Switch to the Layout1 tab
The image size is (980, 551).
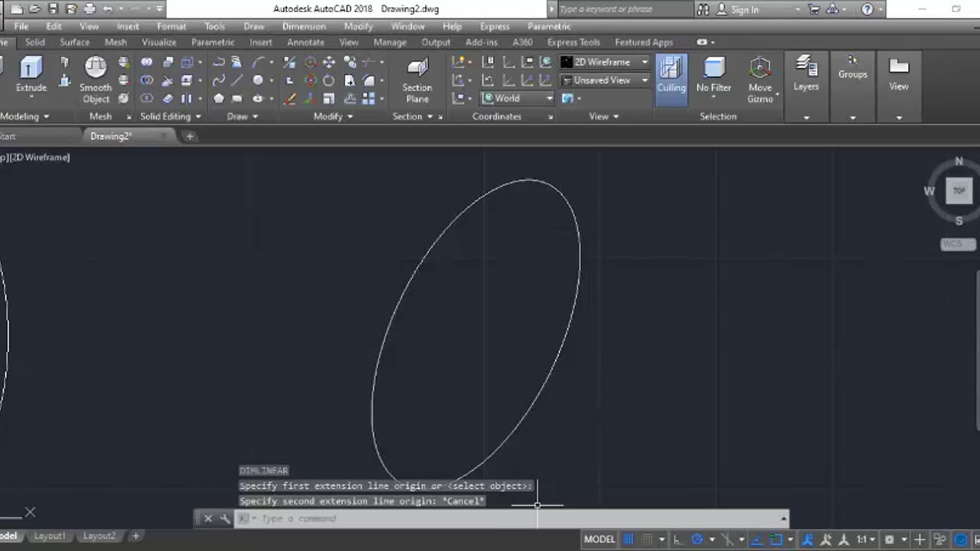pos(49,536)
